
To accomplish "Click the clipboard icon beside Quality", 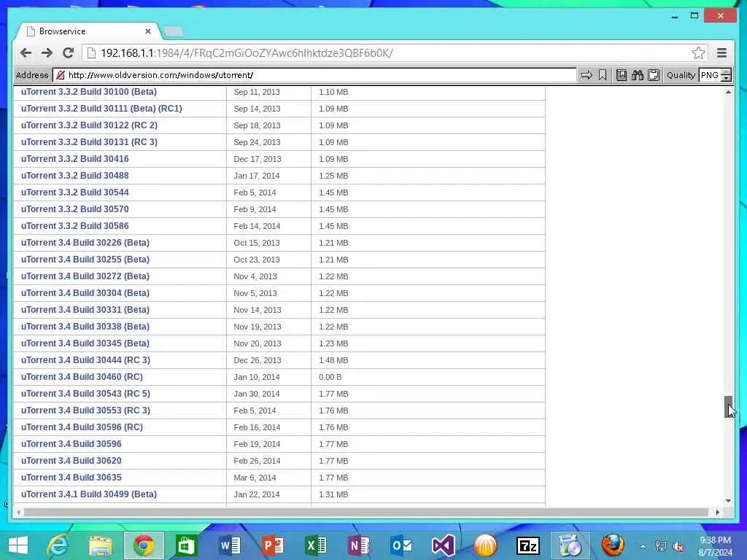I will click(654, 75).
